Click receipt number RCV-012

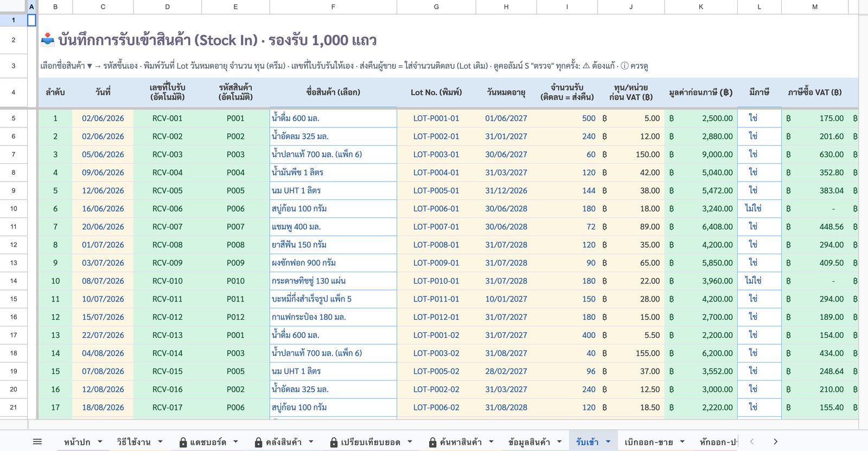(167, 317)
